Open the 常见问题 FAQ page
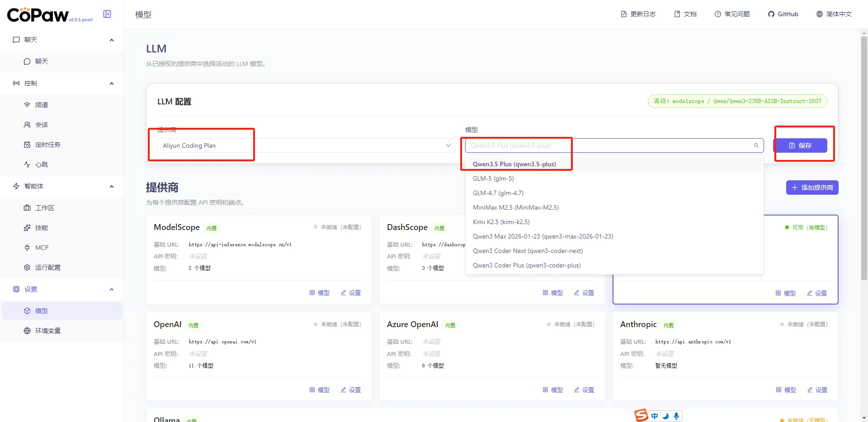This screenshot has width=868, height=422. pyautogui.click(x=732, y=14)
